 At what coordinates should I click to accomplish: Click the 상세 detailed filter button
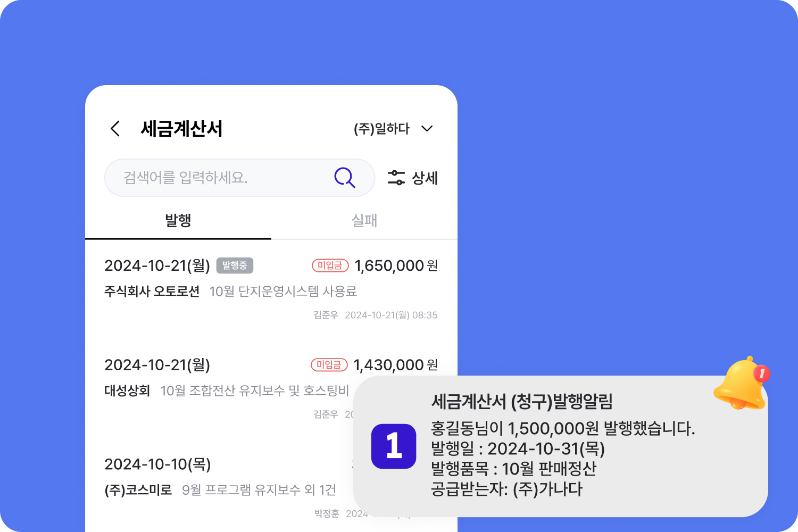click(x=413, y=178)
